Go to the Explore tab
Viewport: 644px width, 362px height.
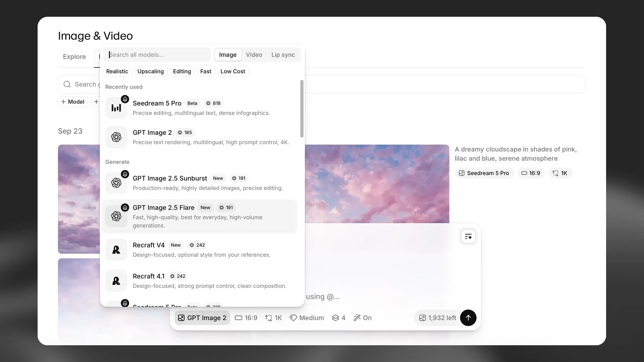74,57
